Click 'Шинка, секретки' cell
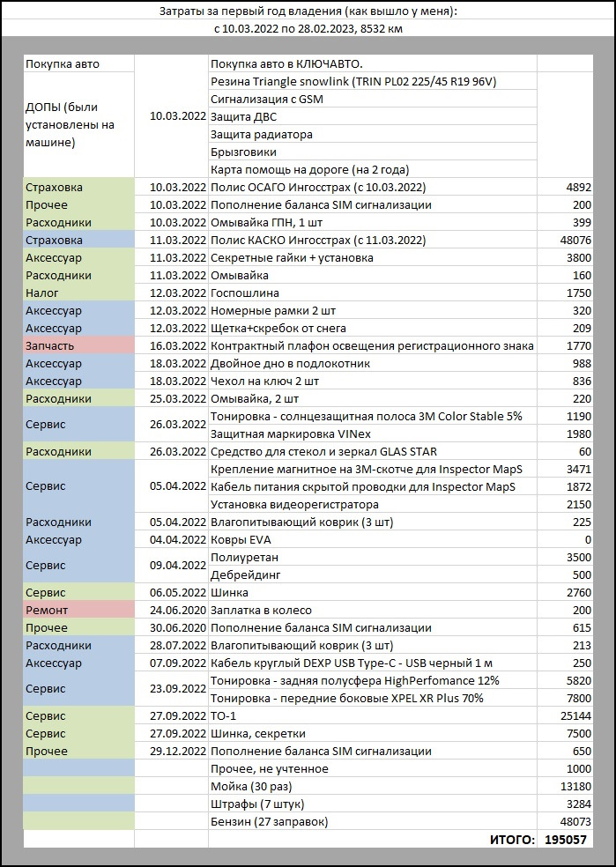The height and width of the screenshot is (867, 616). [x=373, y=734]
